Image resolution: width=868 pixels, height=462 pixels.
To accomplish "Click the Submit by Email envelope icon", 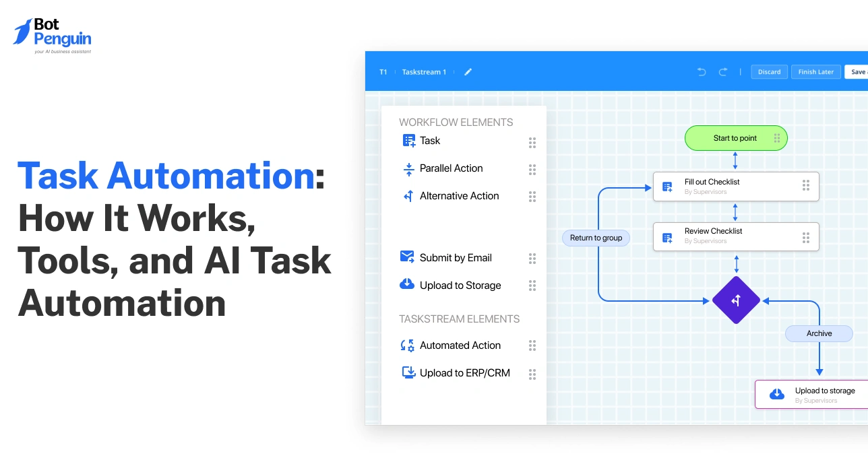I will point(406,257).
